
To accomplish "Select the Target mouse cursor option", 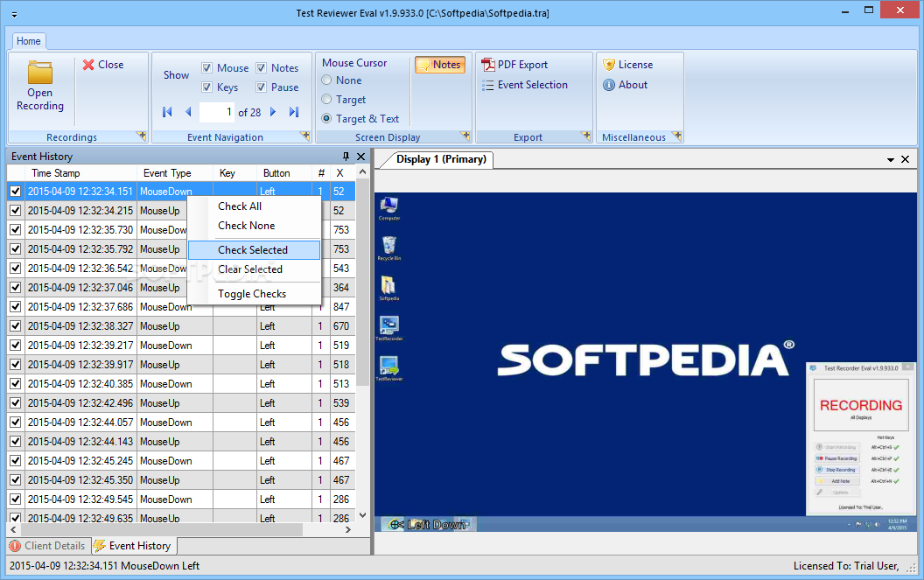I will pos(326,100).
